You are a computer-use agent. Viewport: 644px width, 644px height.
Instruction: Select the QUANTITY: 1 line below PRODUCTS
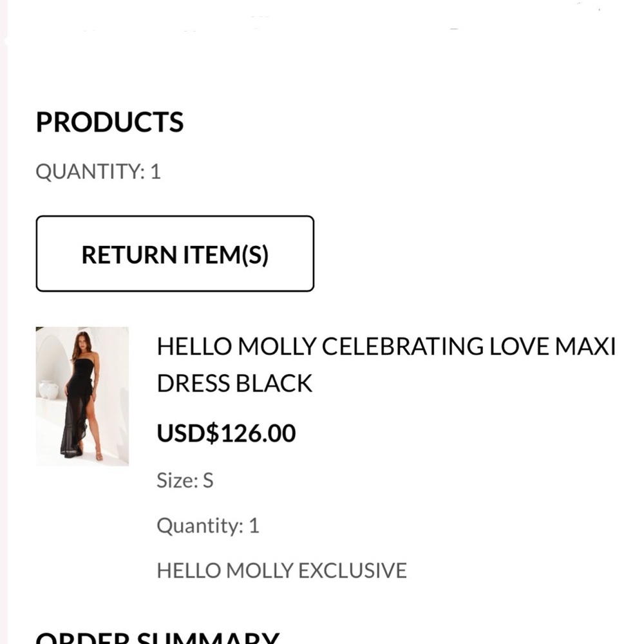(98, 171)
